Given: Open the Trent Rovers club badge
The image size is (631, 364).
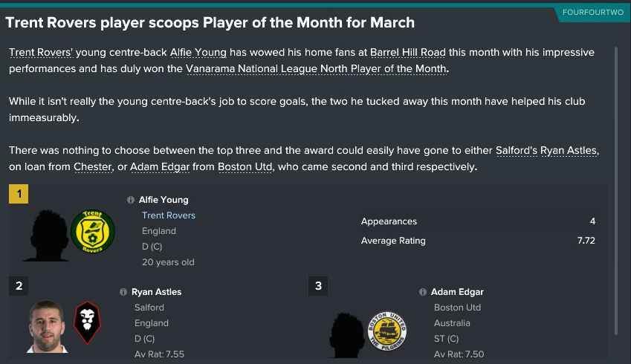Looking at the screenshot, I should tap(92, 230).
